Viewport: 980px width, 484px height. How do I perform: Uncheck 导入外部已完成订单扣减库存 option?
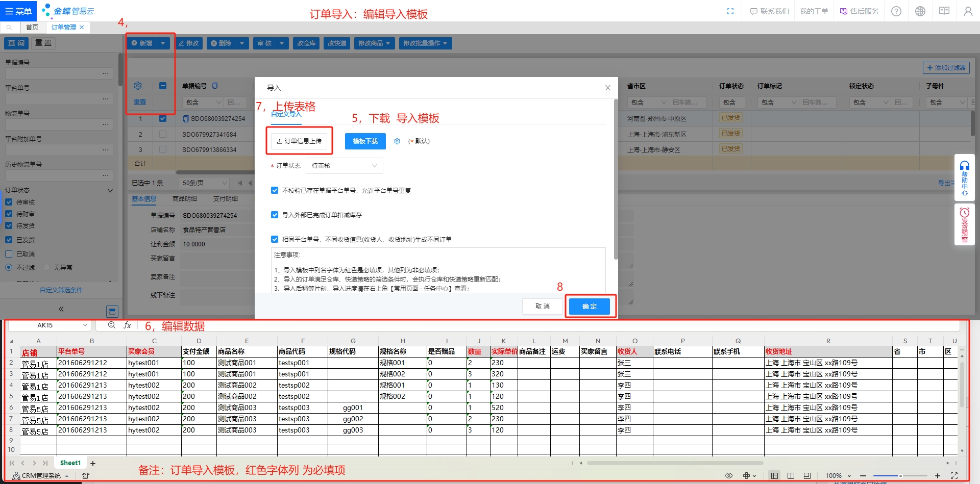pos(275,215)
